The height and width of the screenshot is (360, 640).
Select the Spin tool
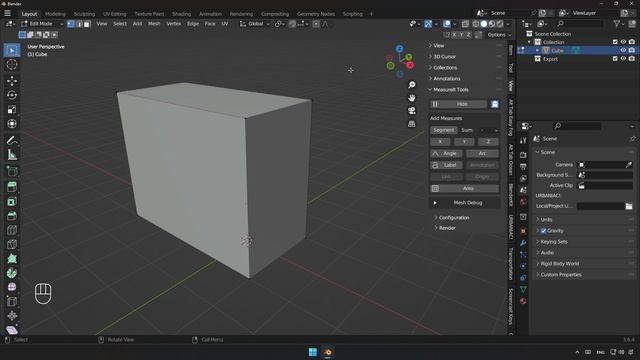point(12,273)
